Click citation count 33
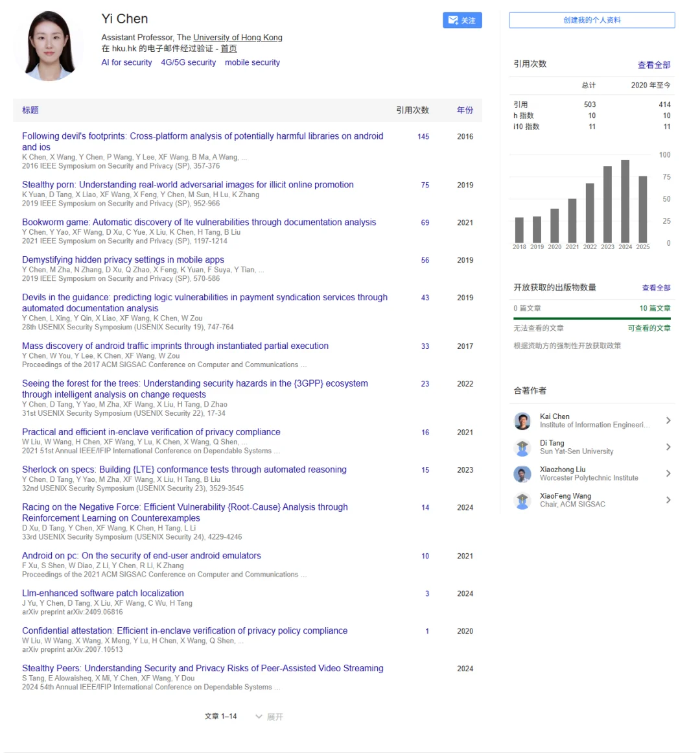 tap(425, 346)
